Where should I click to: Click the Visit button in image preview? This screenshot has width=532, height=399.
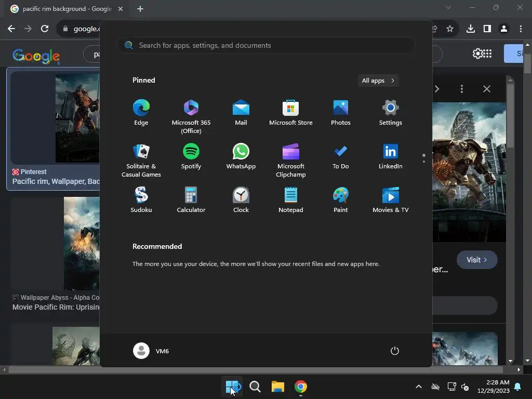[x=477, y=260]
